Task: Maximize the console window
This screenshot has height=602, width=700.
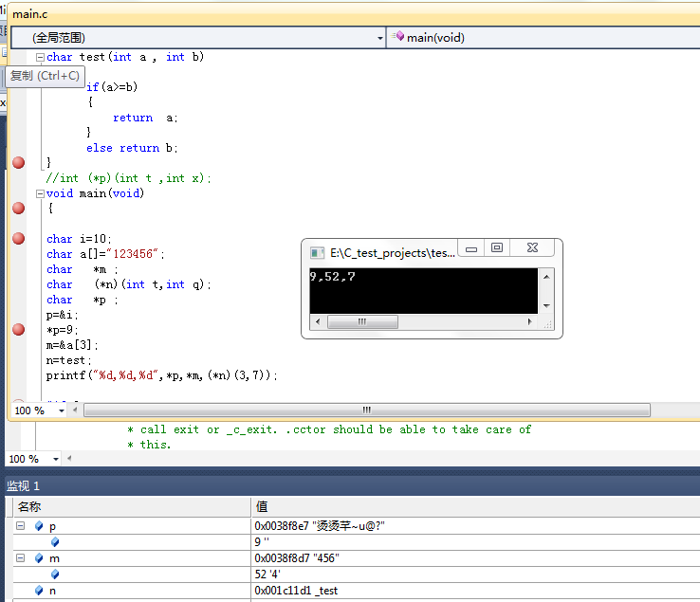Action: coord(497,248)
